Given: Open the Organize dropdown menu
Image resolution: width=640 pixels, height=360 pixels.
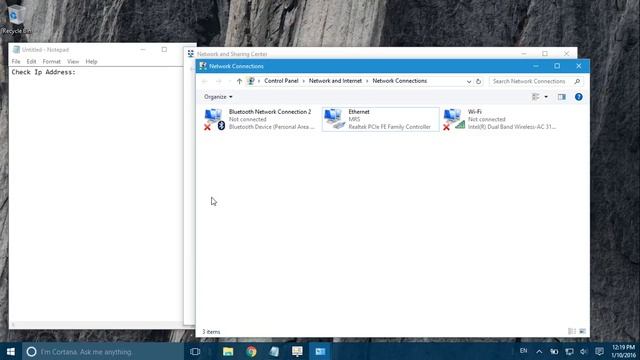Looking at the screenshot, I should tap(218, 97).
